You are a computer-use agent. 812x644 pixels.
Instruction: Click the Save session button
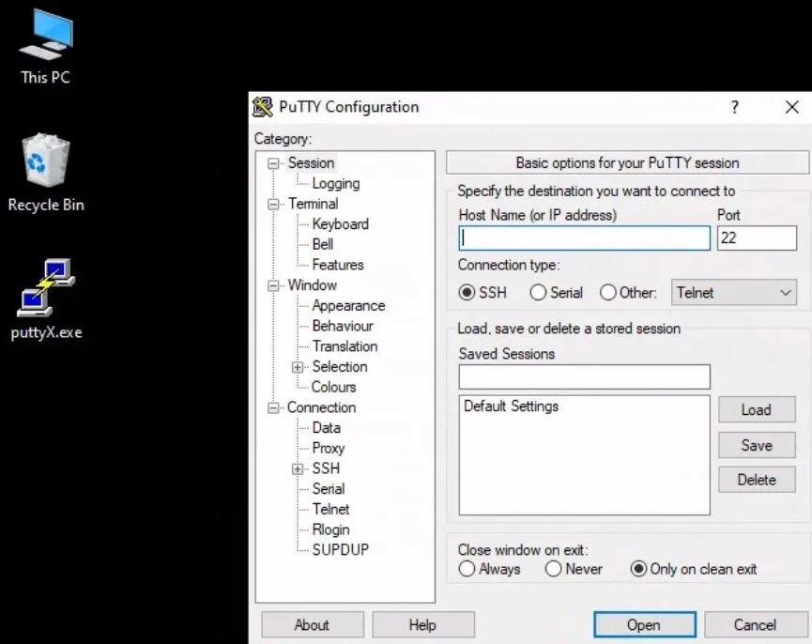click(x=757, y=445)
